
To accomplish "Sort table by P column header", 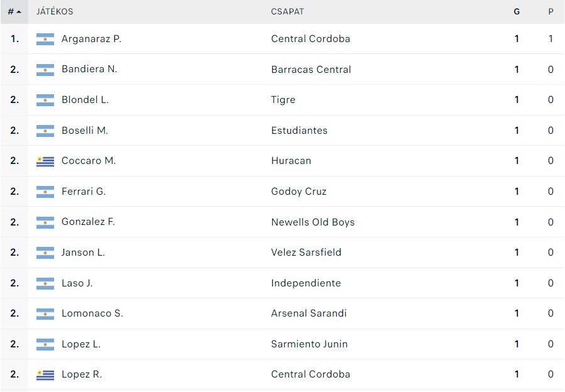I will click(x=551, y=11).
